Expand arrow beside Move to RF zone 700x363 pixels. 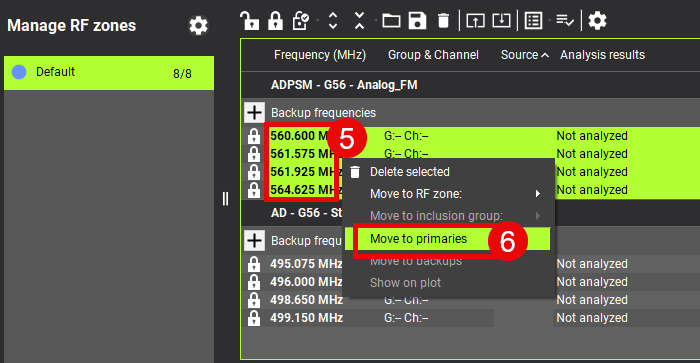point(538,194)
